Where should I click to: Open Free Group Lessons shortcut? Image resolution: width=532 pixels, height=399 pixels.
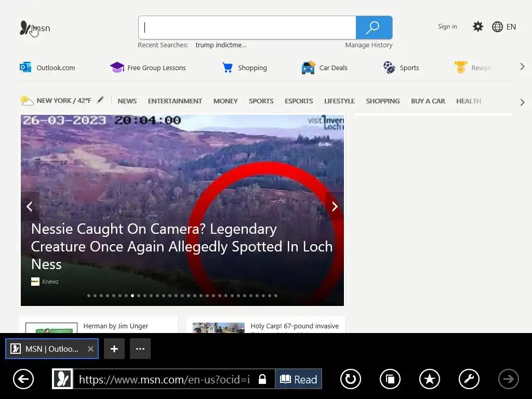pos(148,68)
